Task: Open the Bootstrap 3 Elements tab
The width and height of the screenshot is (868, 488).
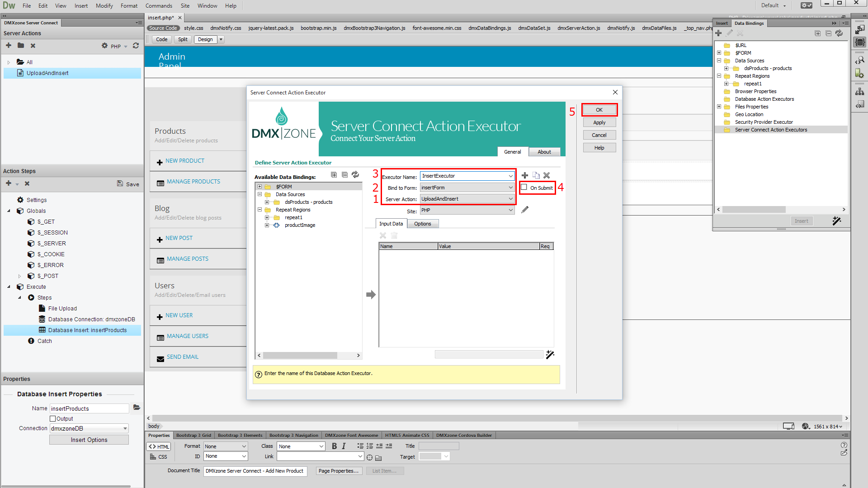Action: [x=240, y=436]
